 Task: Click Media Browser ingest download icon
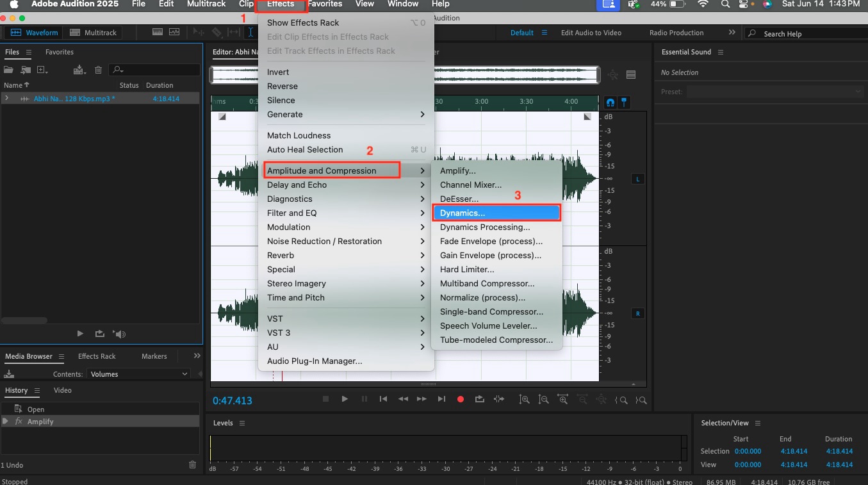click(x=9, y=374)
